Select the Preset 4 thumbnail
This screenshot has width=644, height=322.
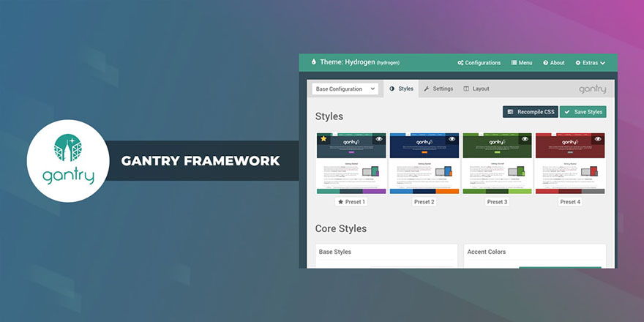coord(570,163)
